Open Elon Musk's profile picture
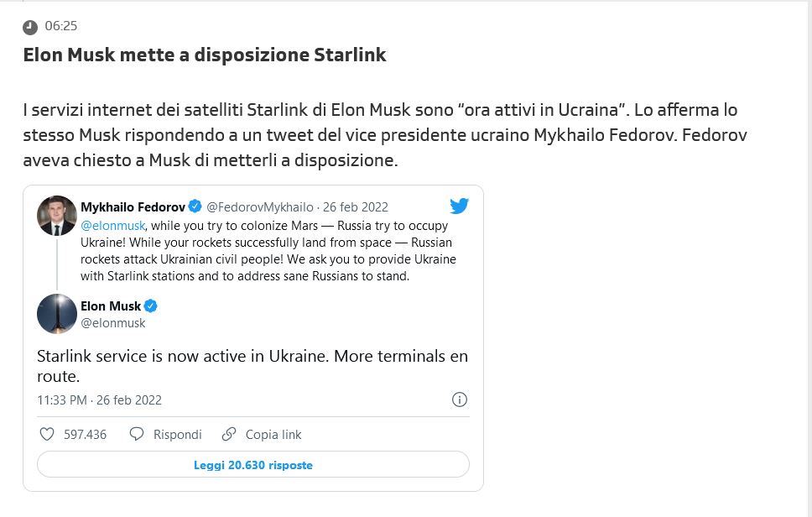 [x=57, y=314]
